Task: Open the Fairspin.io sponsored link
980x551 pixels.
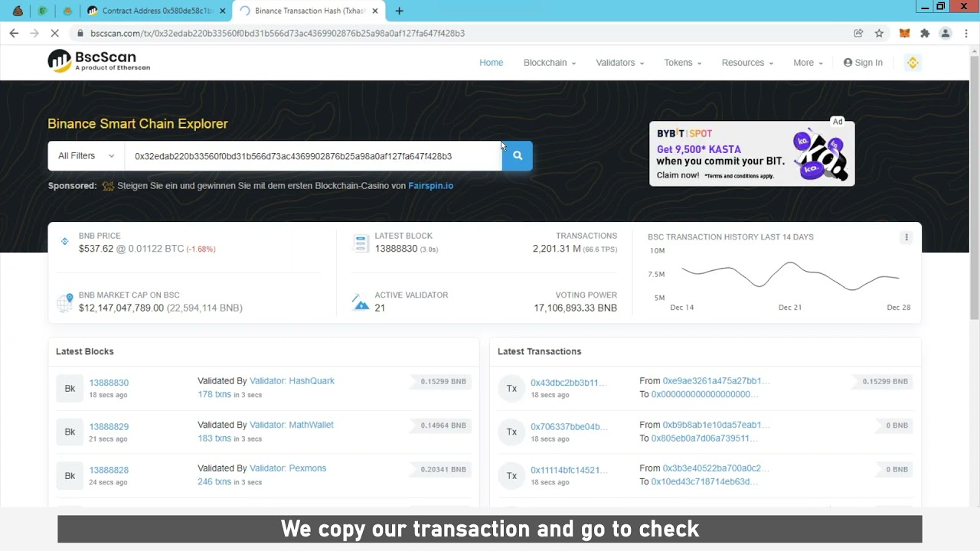Action: pos(430,186)
